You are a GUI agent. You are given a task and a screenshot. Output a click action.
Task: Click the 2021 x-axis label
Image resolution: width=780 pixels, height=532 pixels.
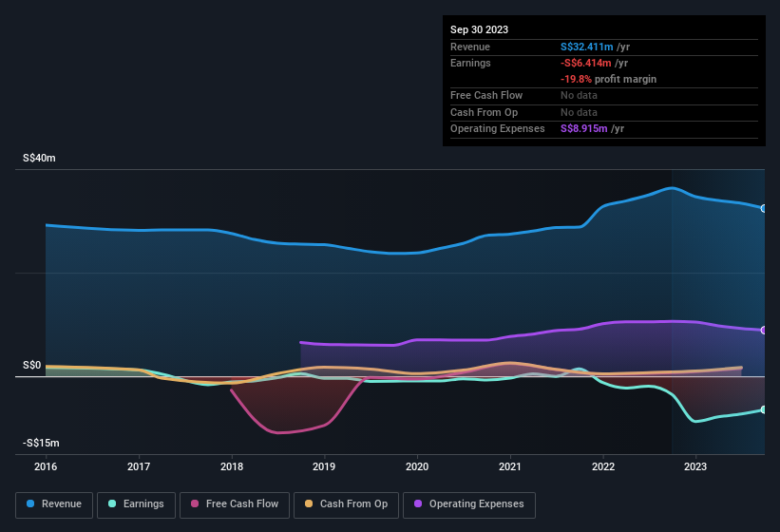(x=510, y=466)
